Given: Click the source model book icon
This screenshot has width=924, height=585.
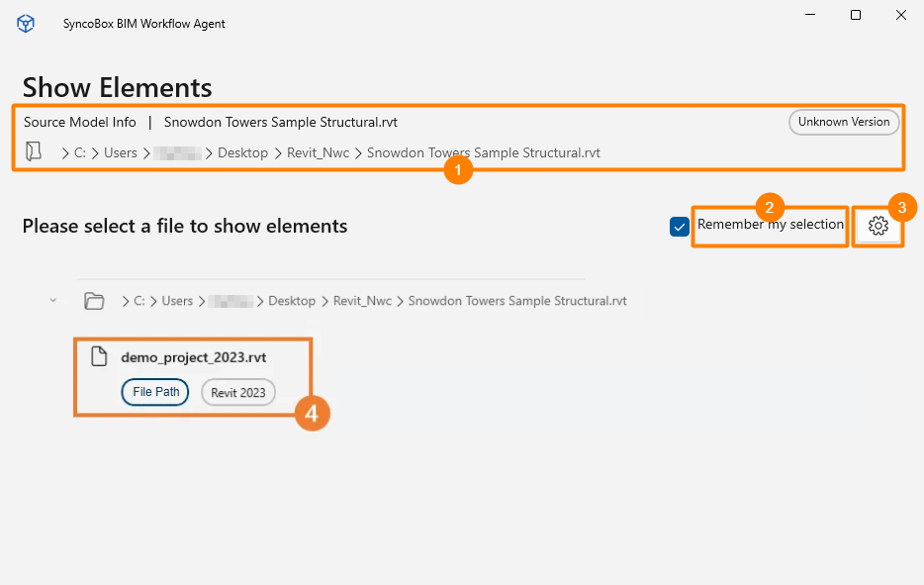Looking at the screenshot, I should (x=34, y=151).
